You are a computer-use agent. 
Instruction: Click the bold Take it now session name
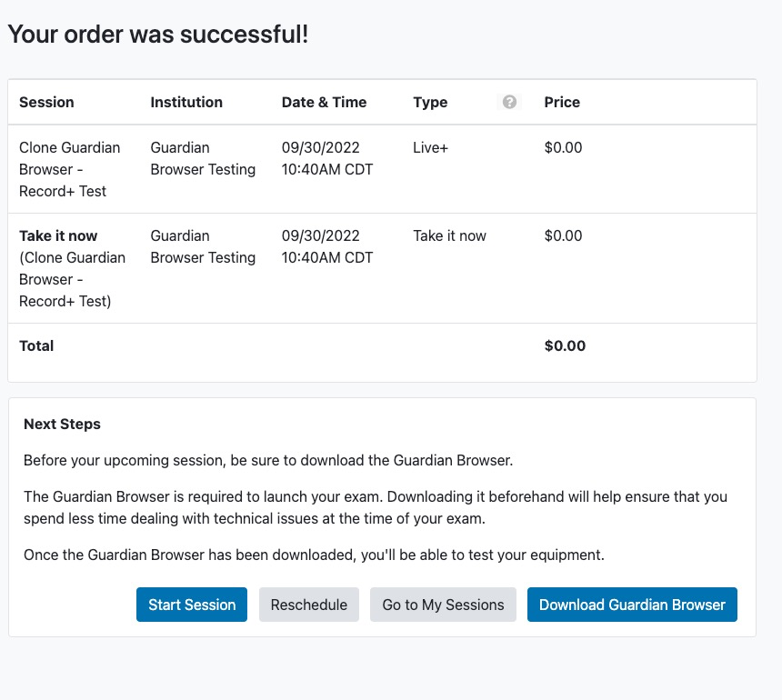(58, 235)
